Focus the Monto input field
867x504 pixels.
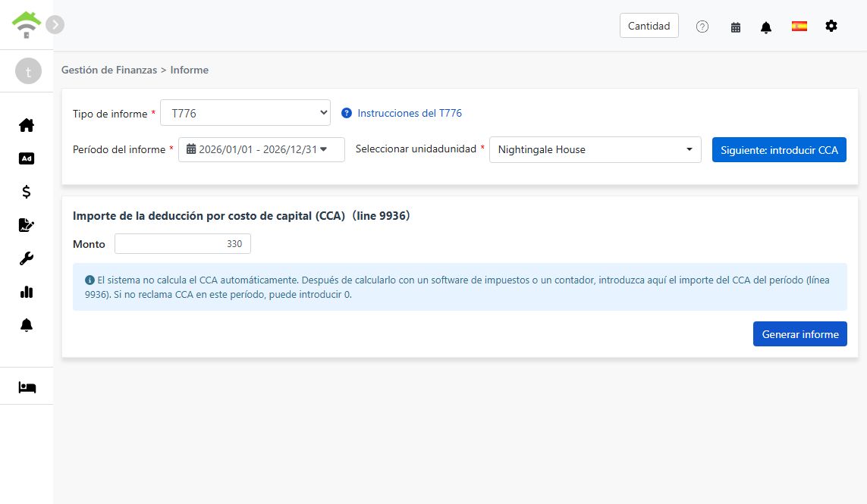183,244
